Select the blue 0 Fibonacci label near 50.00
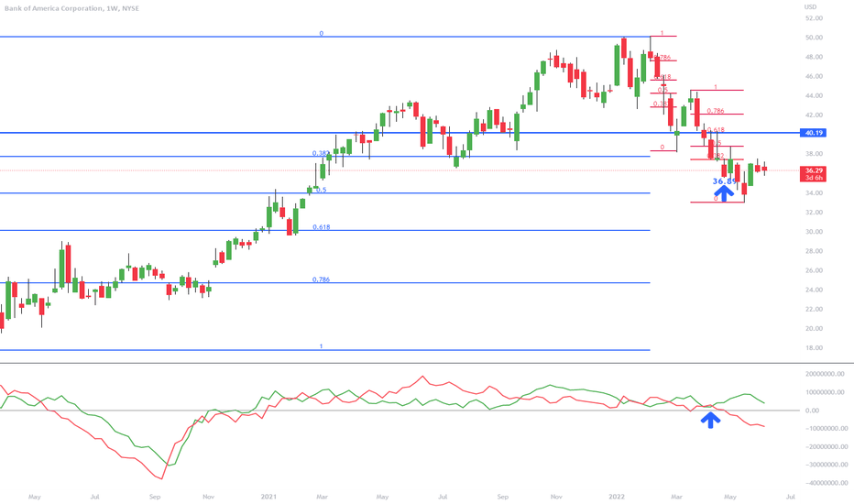The image size is (854, 504). 321,33
